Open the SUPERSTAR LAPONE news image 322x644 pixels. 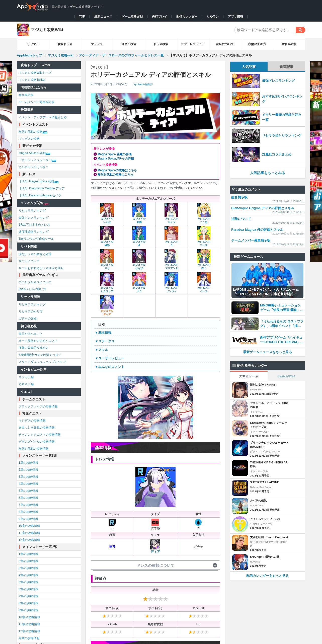pyautogui.click(x=267, y=280)
